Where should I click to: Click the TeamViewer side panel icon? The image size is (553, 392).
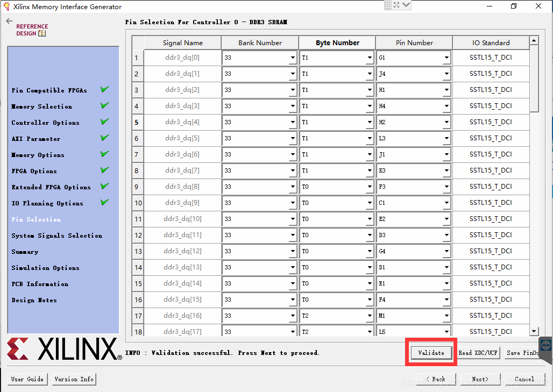546,345
